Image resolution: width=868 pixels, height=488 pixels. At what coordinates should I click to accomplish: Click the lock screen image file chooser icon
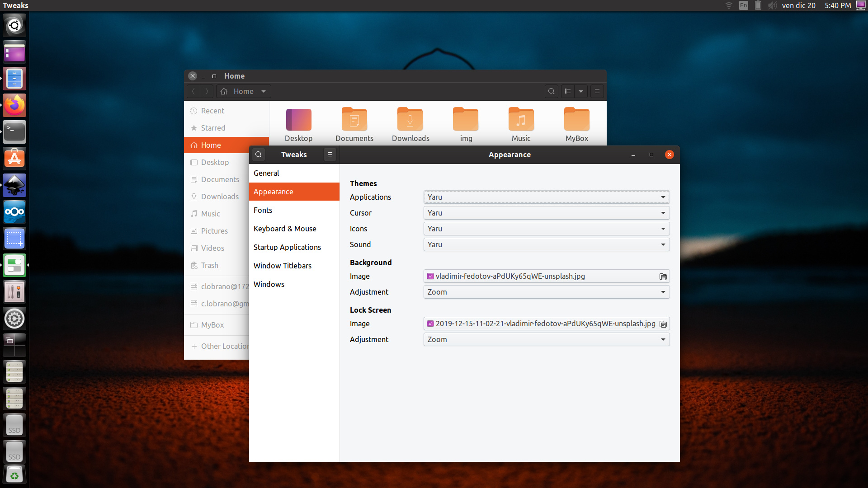pyautogui.click(x=663, y=324)
